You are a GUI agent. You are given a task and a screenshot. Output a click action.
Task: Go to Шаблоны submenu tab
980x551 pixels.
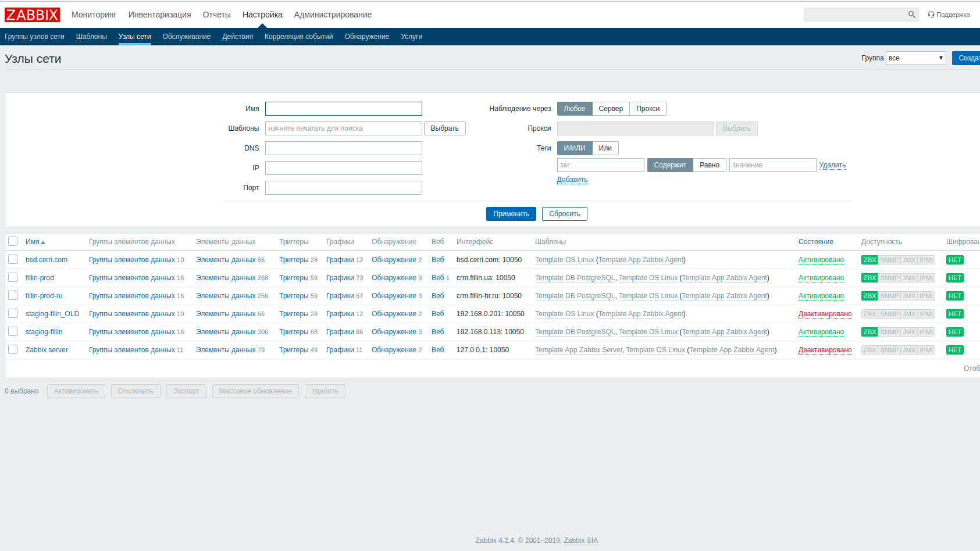[91, 37]
